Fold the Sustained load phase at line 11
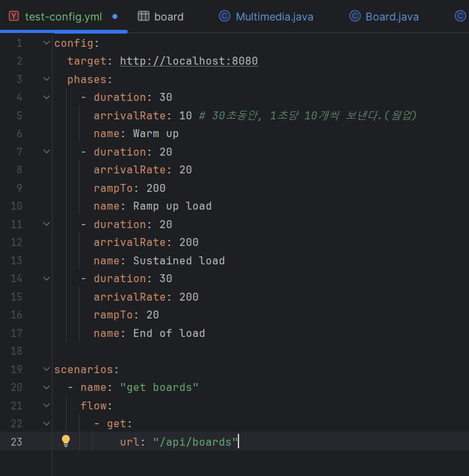469x476 pixels. [x=46, y=224]
